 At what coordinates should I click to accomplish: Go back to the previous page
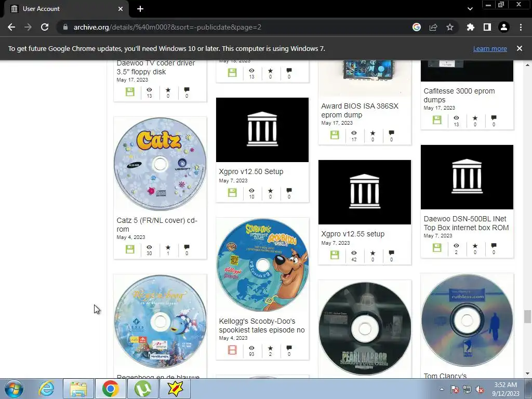point(11,27)
